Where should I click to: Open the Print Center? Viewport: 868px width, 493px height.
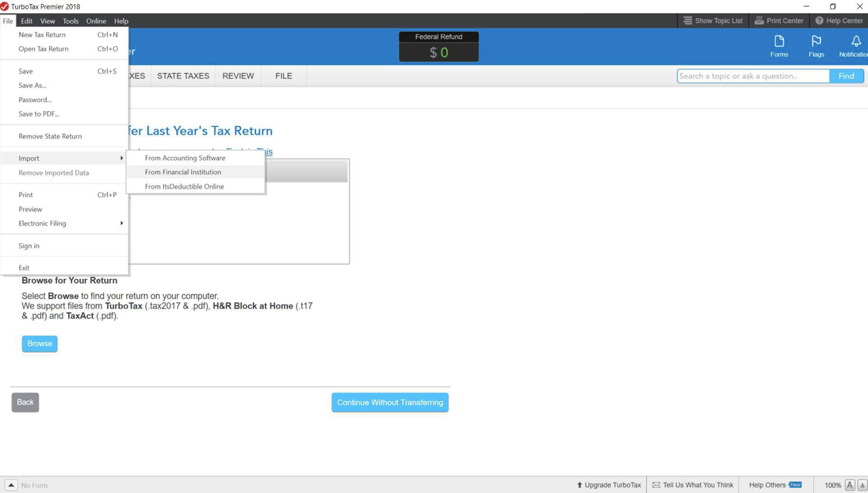pos(779,21)
